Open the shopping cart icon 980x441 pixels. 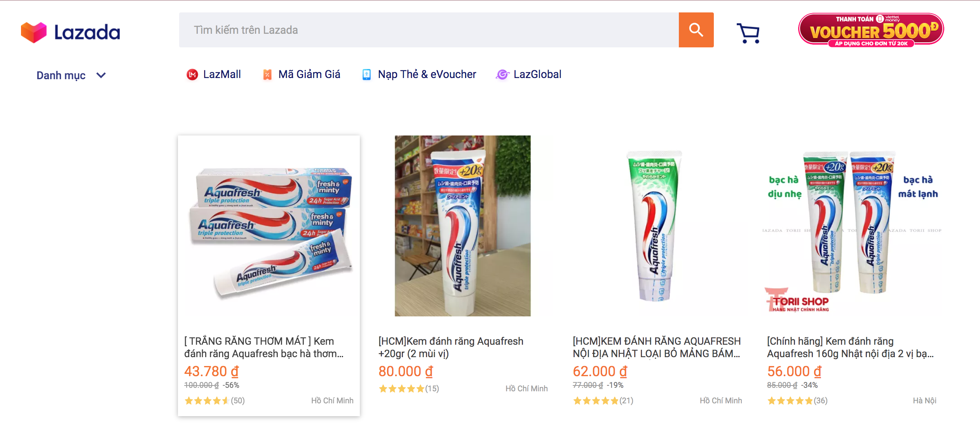tap(748, 33)
